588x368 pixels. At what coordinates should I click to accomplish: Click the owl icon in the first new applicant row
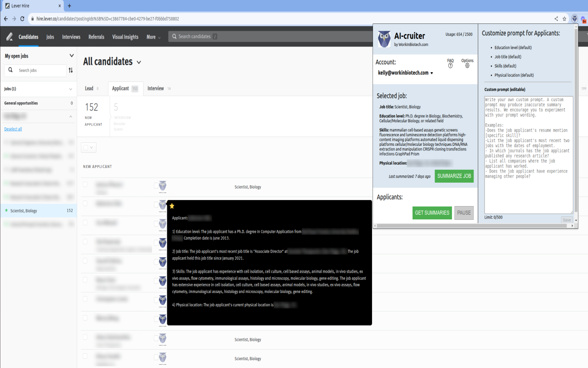coord(162,186)
